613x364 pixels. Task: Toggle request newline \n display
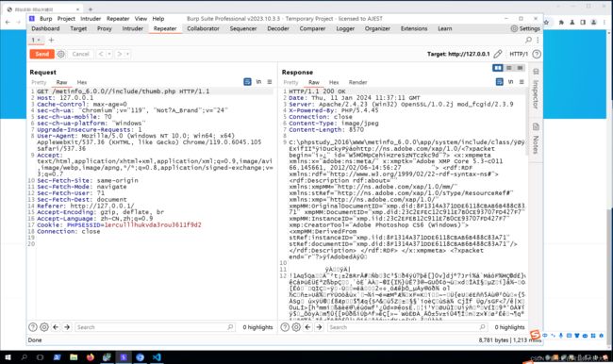(x=258, y=82)
